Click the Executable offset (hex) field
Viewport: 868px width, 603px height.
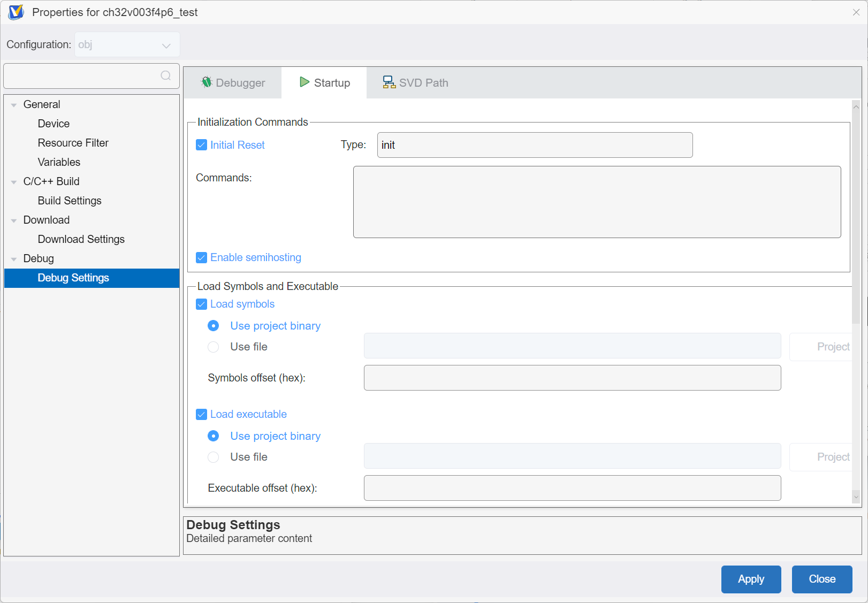573,488
